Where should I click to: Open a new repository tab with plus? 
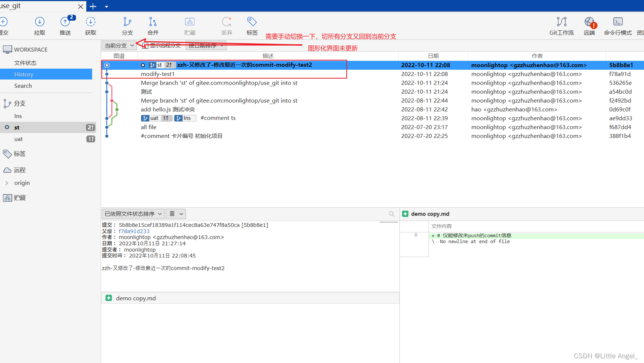[x=93, y=6]
